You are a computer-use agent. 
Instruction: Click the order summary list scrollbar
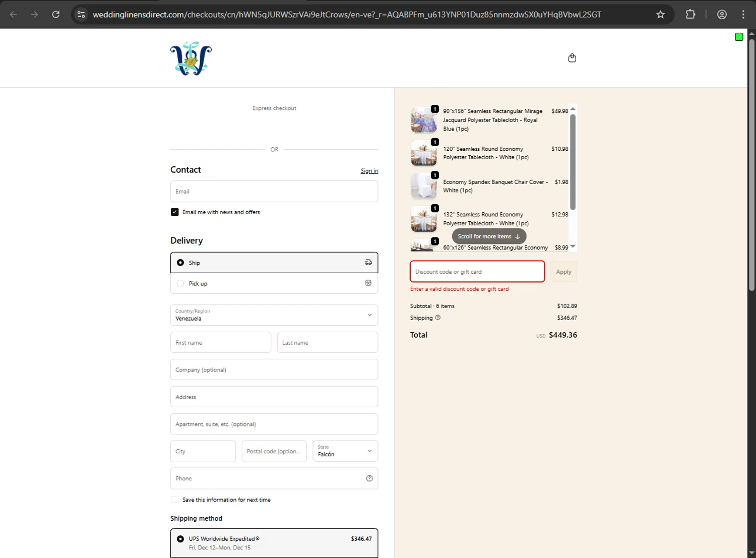click(x=573, y=162)
